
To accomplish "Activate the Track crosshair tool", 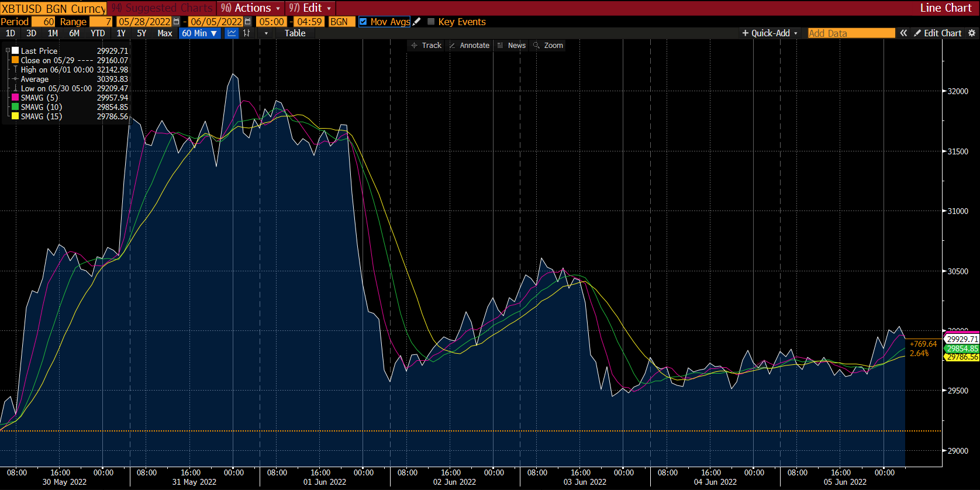I will [426, 46].
